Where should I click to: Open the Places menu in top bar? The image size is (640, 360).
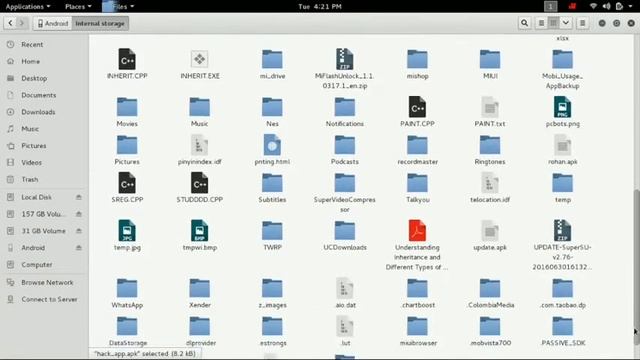coord(78,7)
